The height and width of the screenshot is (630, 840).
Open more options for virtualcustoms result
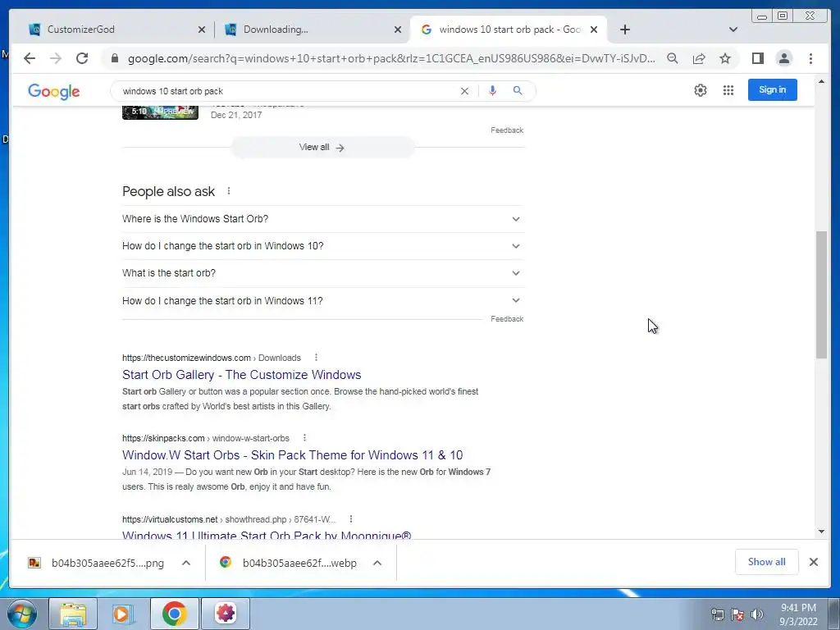coord(351,519)
